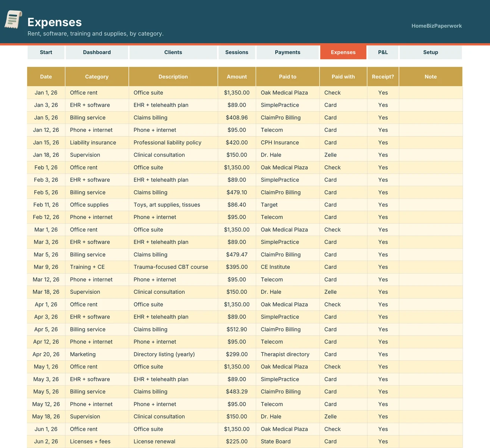Viewport: 490px width, 448px height.
Task: Switch to the Payments tab
Action: [287, 52]
